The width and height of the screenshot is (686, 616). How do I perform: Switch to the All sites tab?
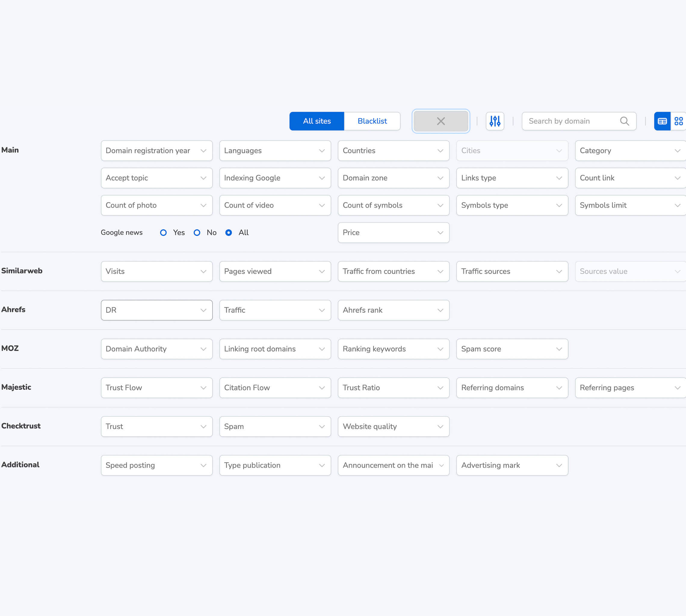pos(317,121)
